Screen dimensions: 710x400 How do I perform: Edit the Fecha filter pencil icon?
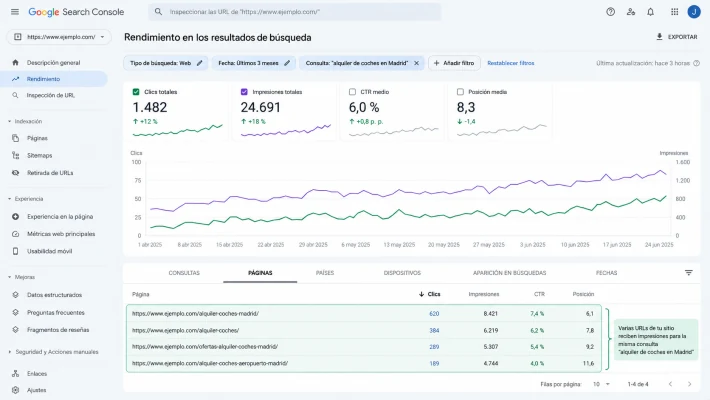(x=287, y=63)
